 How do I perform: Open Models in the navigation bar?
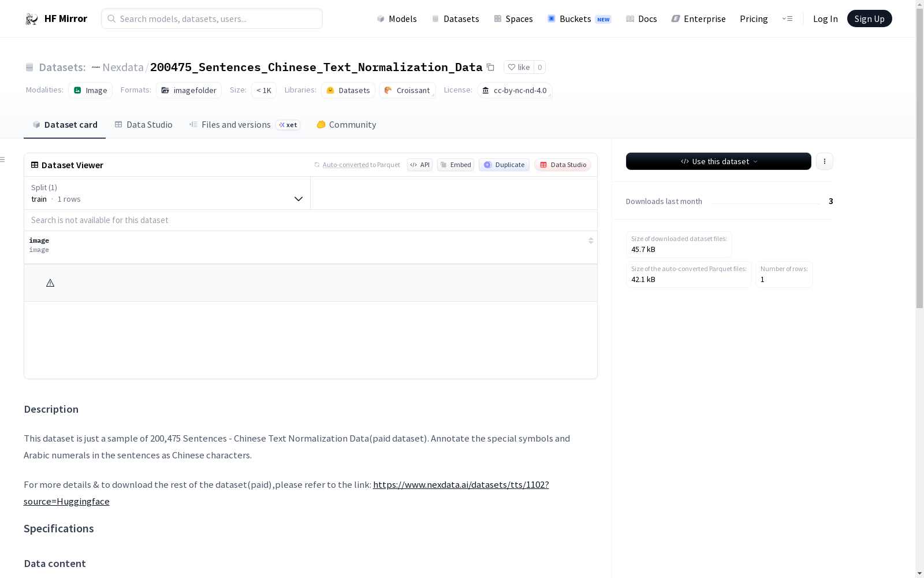(396, 18)
